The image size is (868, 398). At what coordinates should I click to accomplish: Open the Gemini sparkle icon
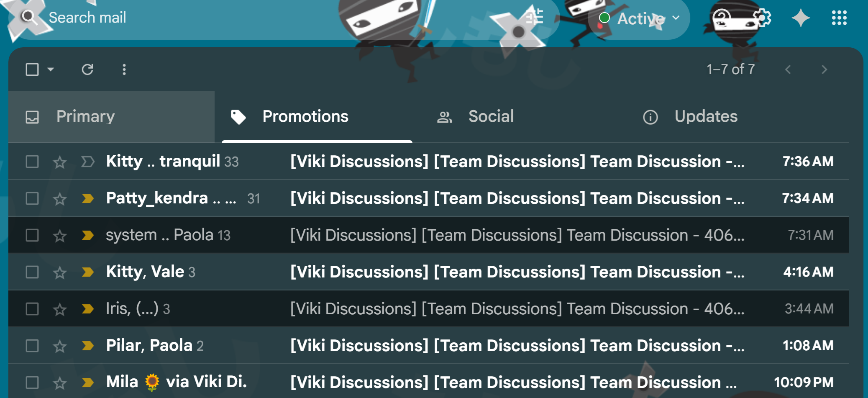click(801, 18)
